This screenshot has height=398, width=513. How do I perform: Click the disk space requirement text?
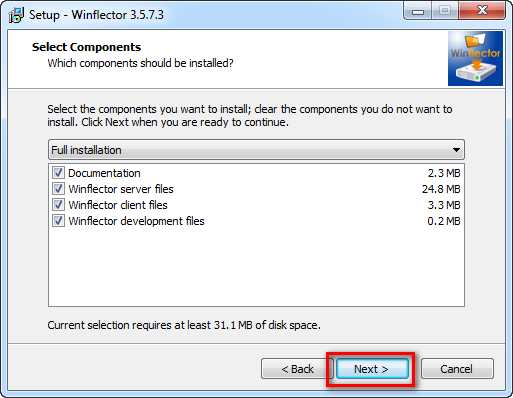click(184, 325)
